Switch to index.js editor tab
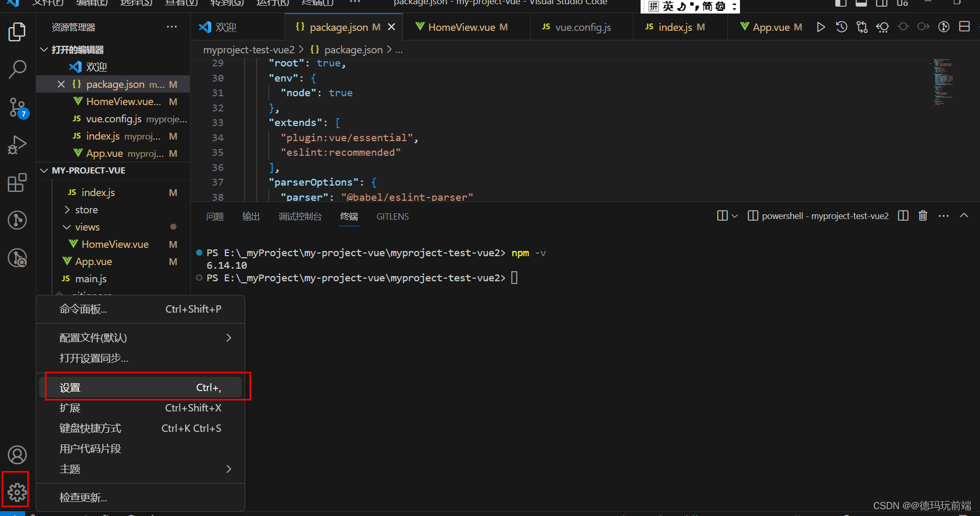This screenshot has height=516, width=980. tap(680, 27)
